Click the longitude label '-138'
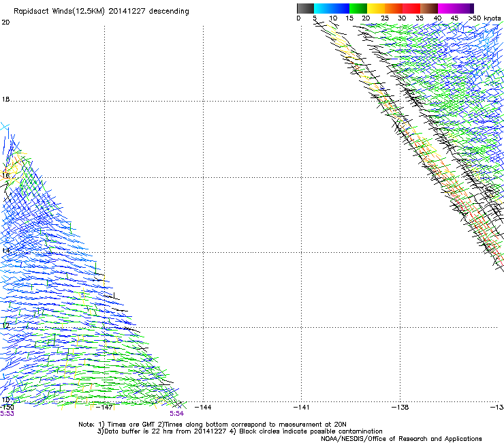 400,408
